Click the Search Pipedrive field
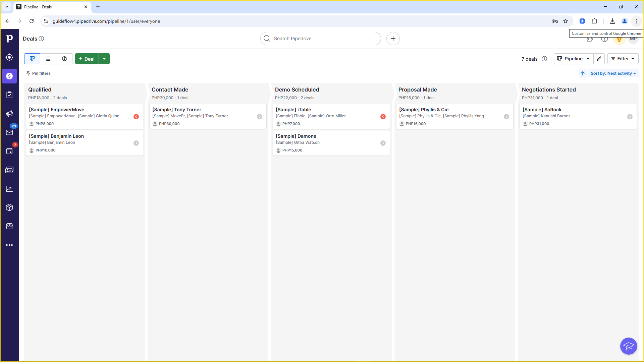The height and width of the screenshot is (362, 644). (320, 39)
